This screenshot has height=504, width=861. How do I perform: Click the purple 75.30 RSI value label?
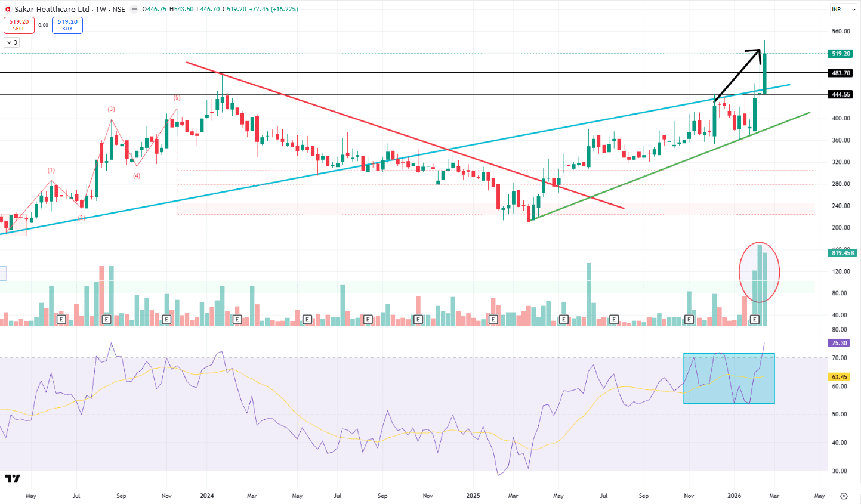point(839,343)
